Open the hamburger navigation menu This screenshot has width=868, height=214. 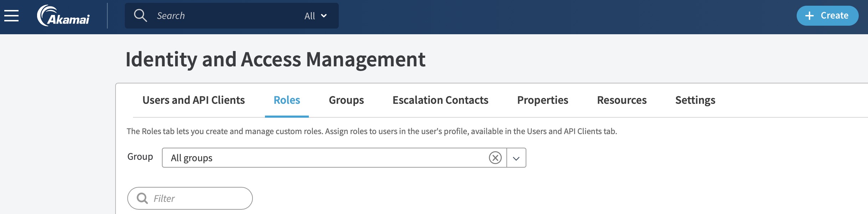coord(11,16)
